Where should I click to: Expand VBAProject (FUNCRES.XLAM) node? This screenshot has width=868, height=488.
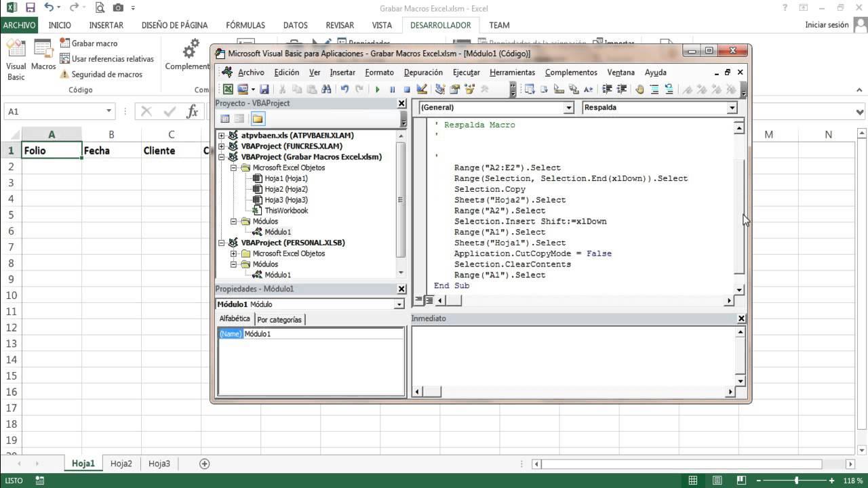point(222,146)
